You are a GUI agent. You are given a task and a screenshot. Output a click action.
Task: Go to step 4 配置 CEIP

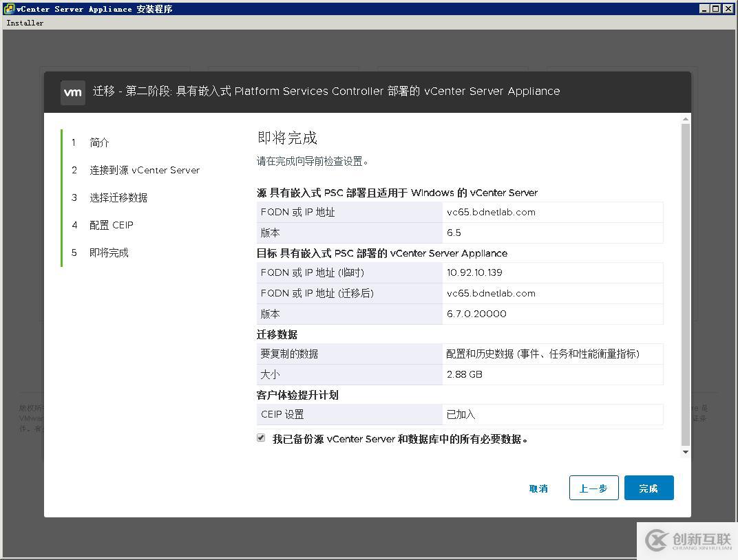(112, 225)
